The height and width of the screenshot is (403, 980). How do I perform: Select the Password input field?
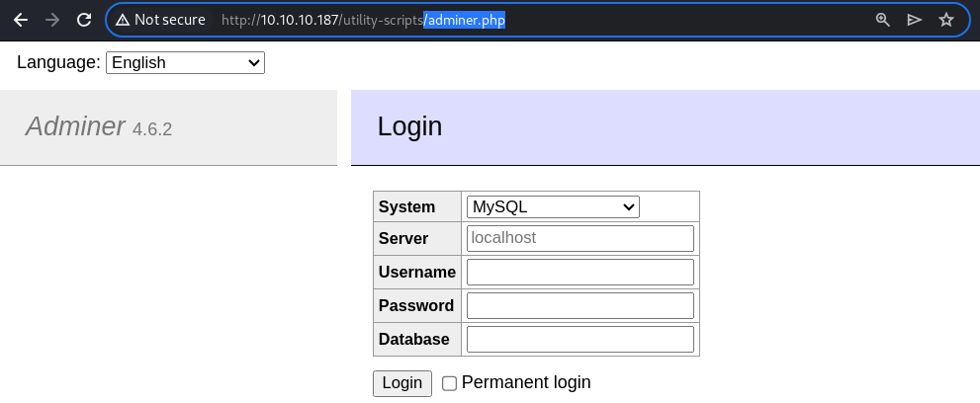click(580, 305)
